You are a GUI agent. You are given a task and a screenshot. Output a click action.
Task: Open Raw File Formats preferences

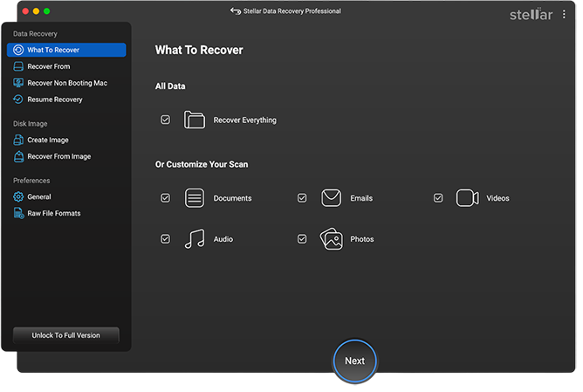[66, 213]
